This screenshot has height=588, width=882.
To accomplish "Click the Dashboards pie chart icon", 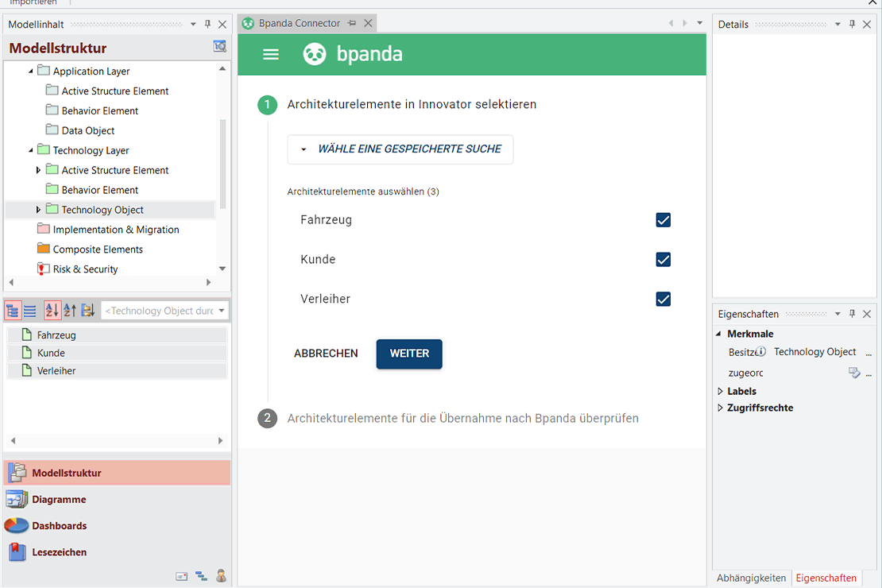I will pyautogui.click(x=17, y=525).
